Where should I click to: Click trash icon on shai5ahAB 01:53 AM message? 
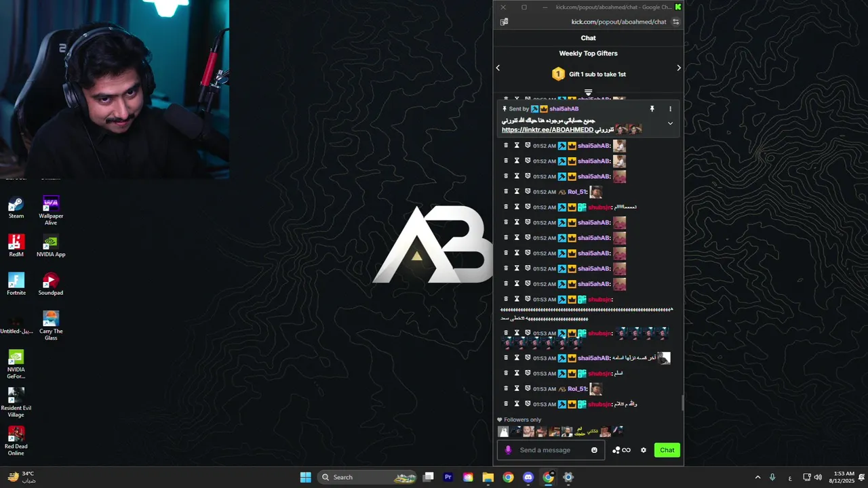(x=506, y=358)
